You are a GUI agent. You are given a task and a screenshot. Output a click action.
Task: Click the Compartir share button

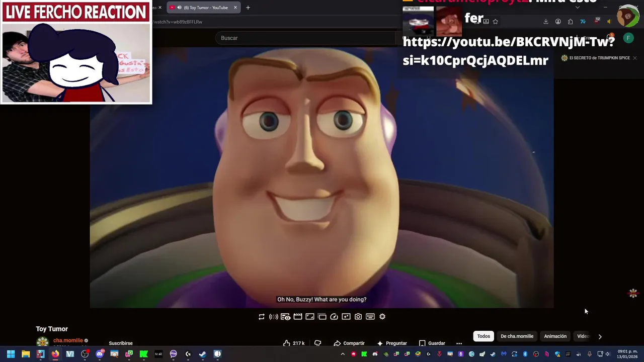(x=349, y=343)
